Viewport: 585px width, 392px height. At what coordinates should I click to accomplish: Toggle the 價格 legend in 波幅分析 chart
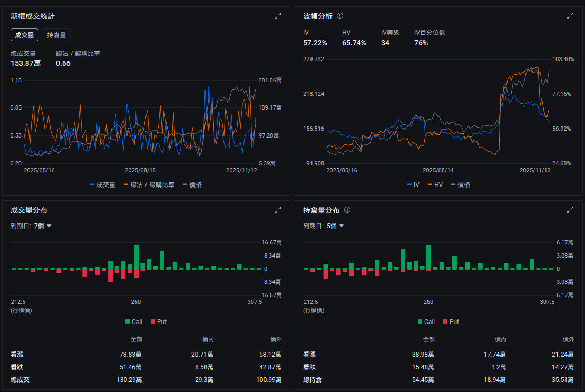click(x=461, y=184)
